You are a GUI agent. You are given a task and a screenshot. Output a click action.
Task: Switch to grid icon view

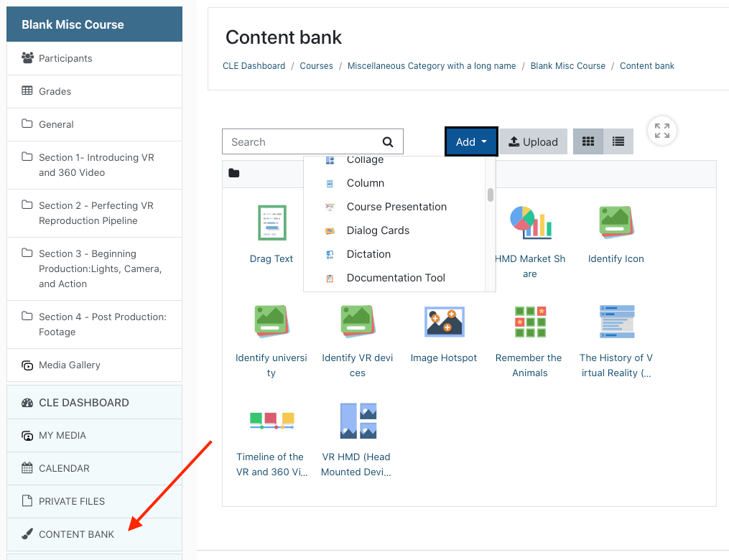(x=588, y=141)
